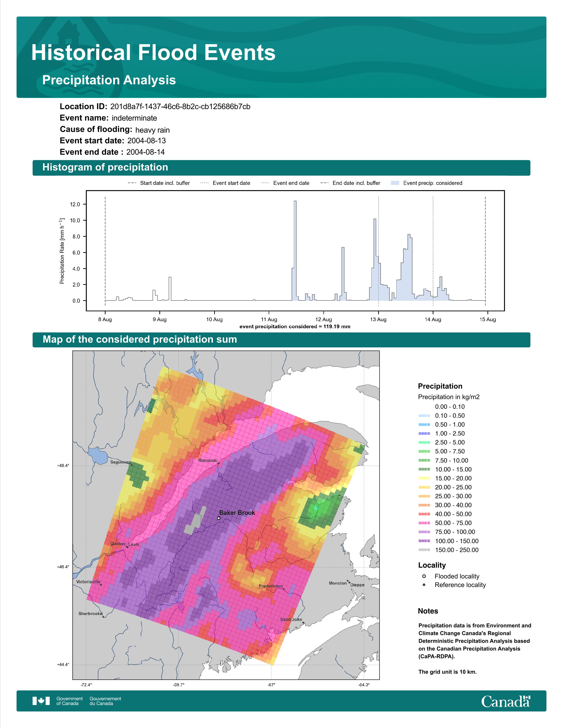563x728 pixels.
Task: Click the Reference locality dot symbol in legend
Action: 424,585
